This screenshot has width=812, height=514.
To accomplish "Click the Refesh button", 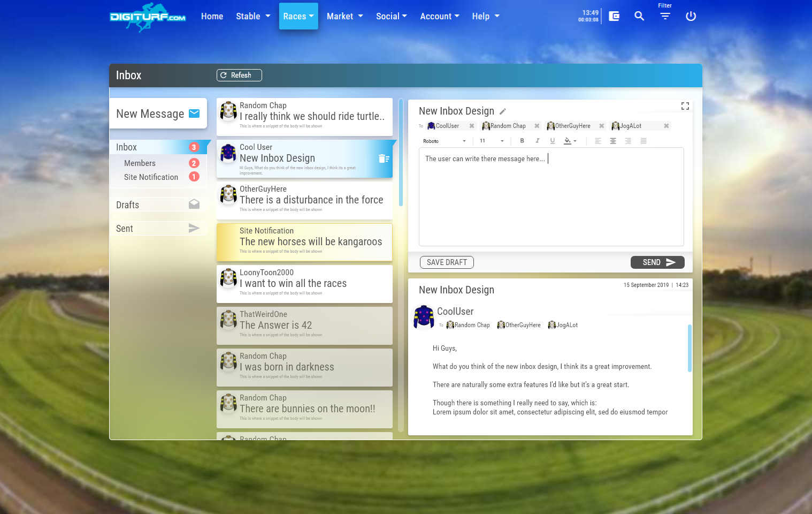I will pyautogui.click(x=239, y=75).
